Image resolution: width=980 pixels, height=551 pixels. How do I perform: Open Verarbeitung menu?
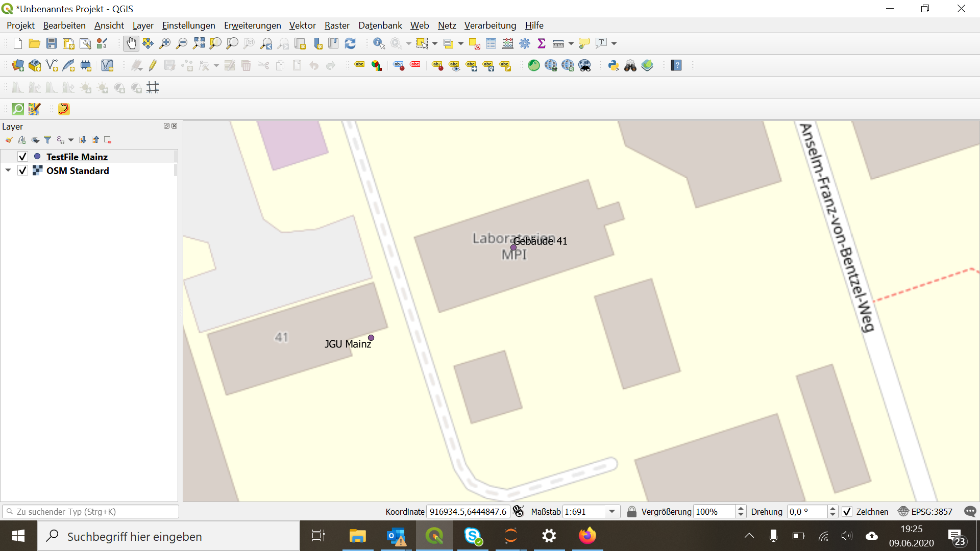point(490,26)
